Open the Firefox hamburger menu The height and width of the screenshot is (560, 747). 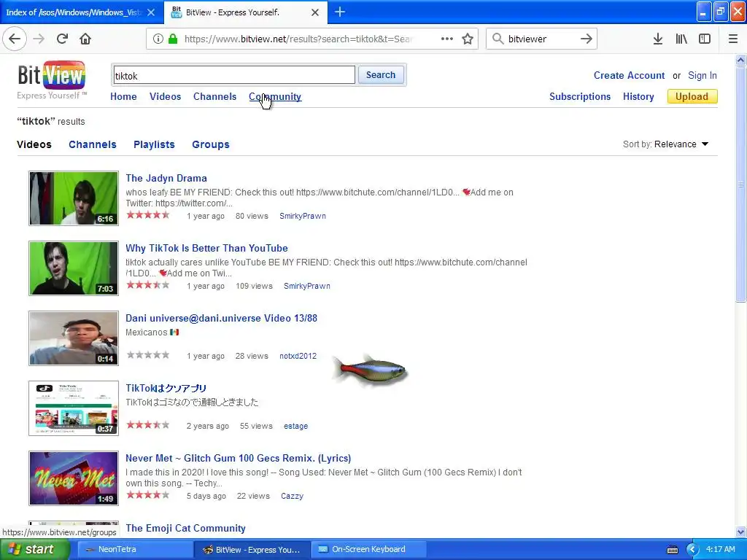[x=733, y=39]
